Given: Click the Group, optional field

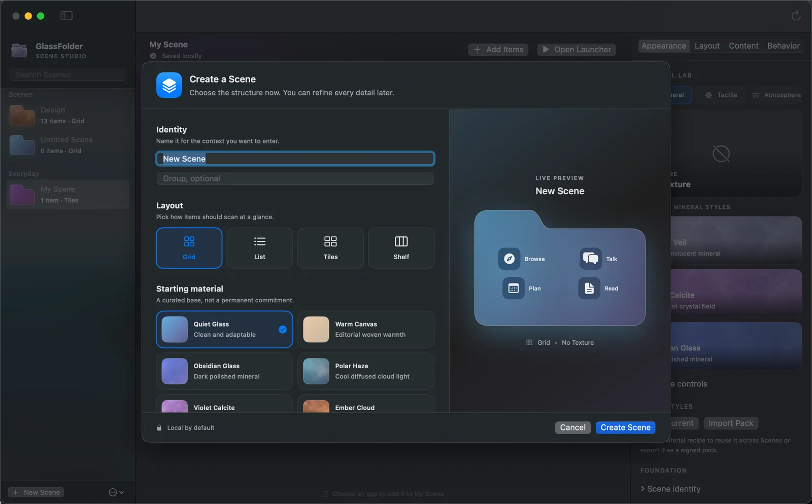Looking at the screenshot, I should tap(295, 178).
